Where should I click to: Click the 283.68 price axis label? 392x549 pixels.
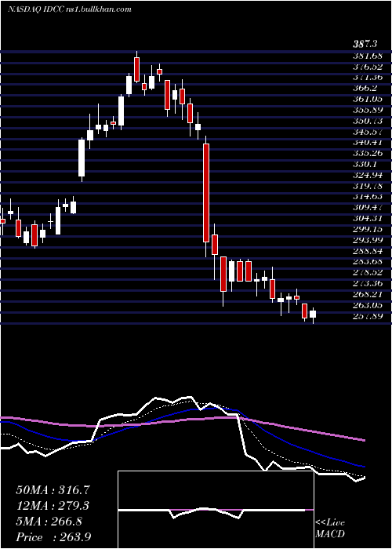point(368,262)
